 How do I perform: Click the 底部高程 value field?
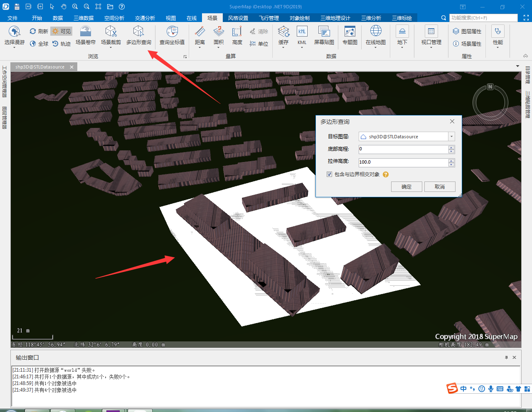point(404,149)
